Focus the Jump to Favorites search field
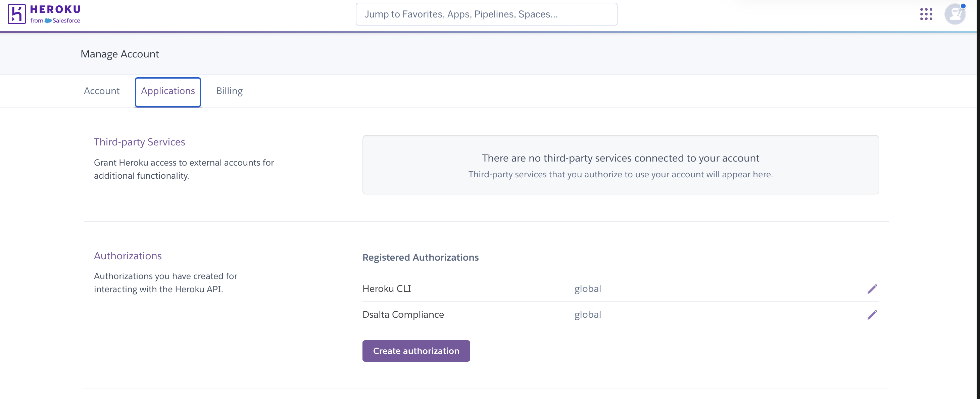Viewport: 980px width, 399px height. point(486,14)
